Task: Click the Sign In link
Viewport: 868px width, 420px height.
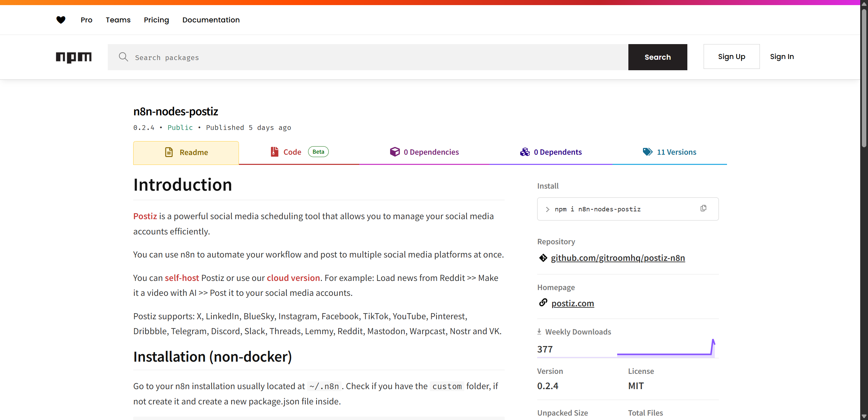Action: pyautogui.click(x=782, y=57)
